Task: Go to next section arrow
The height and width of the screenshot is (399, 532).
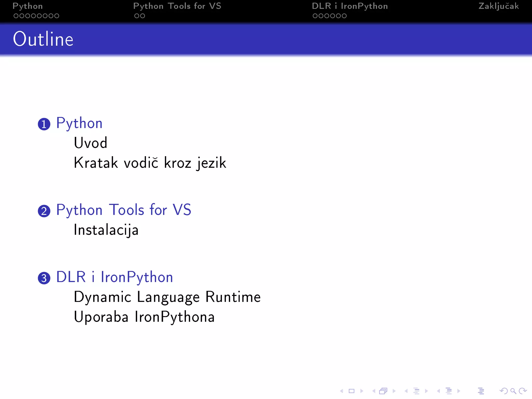Action: pos(459,391)
